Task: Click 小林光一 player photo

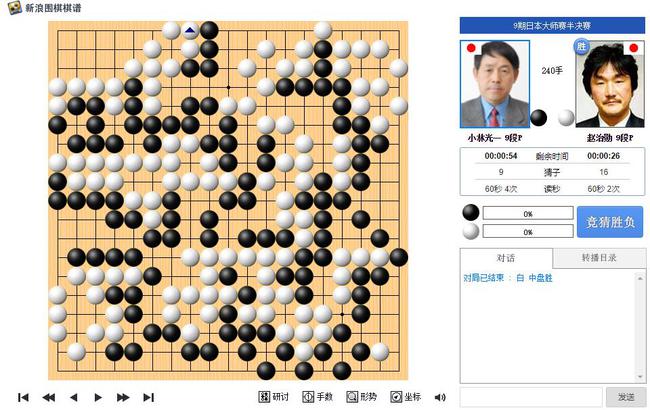Action: click(495, 84)
